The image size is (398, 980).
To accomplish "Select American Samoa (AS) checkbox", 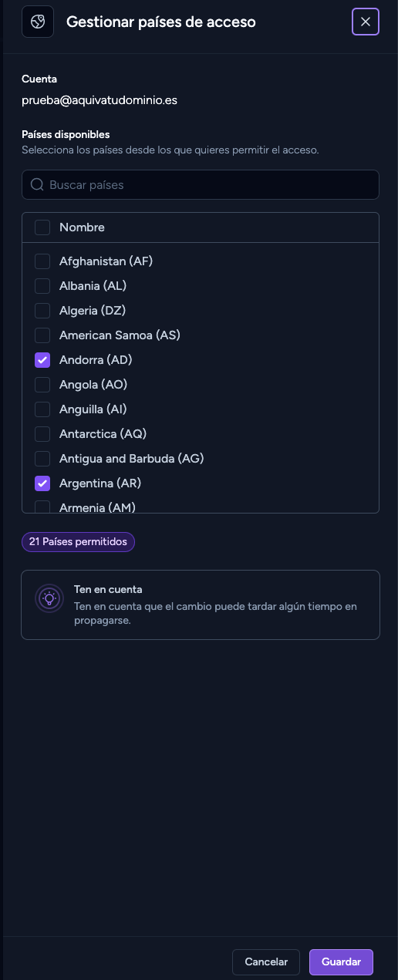I will click(42, 335).
